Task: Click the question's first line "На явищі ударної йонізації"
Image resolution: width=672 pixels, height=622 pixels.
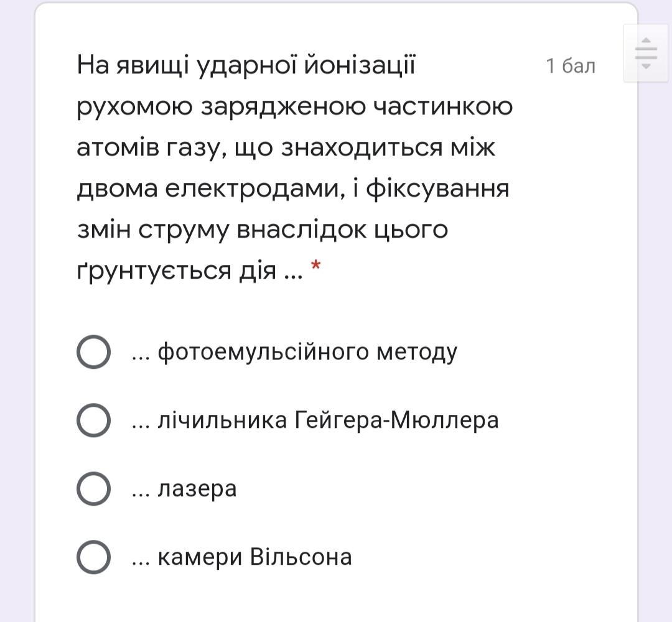Action: [246, 65]
